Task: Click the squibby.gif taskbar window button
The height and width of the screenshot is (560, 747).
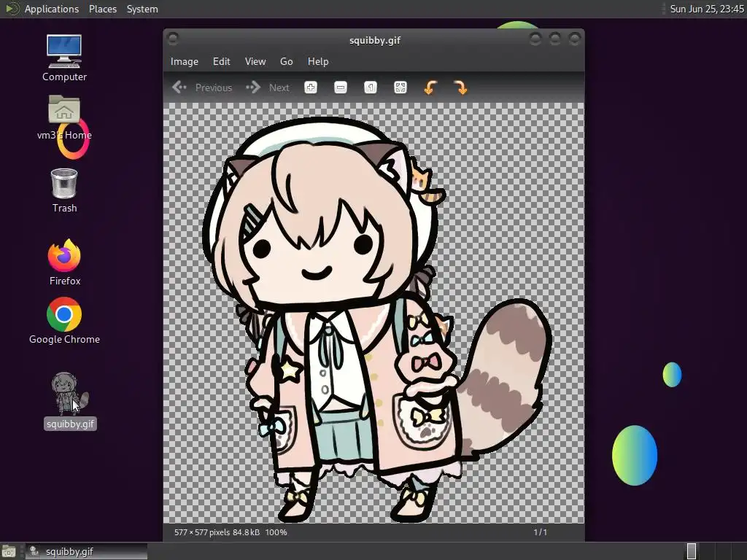Action: coord(86,551)
